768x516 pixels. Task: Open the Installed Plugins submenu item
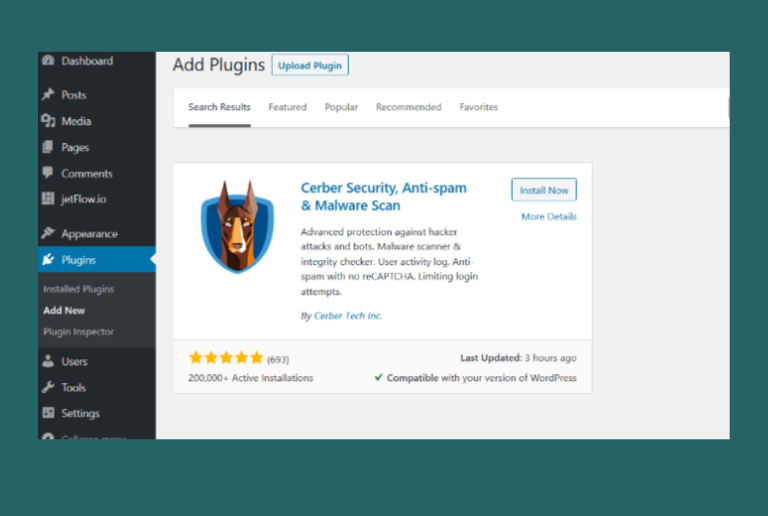[x=79, y=289]
